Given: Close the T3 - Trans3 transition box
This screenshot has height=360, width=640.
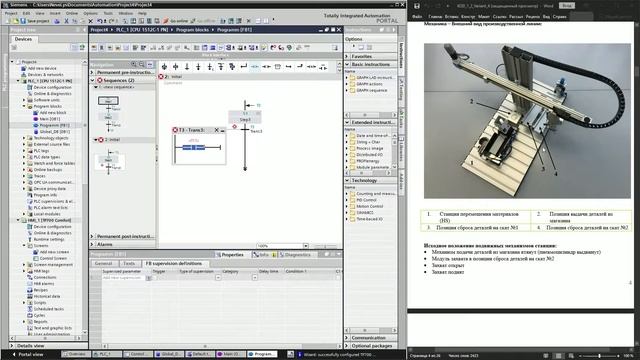Looking at the screenshot, I should tap(217, 130).
